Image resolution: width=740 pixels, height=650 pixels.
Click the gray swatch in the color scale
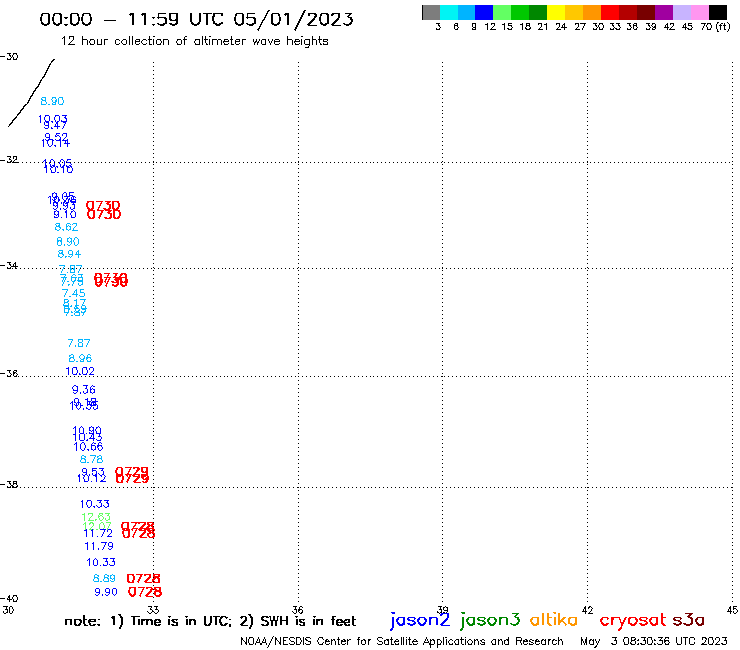click(x=431, y=12)
